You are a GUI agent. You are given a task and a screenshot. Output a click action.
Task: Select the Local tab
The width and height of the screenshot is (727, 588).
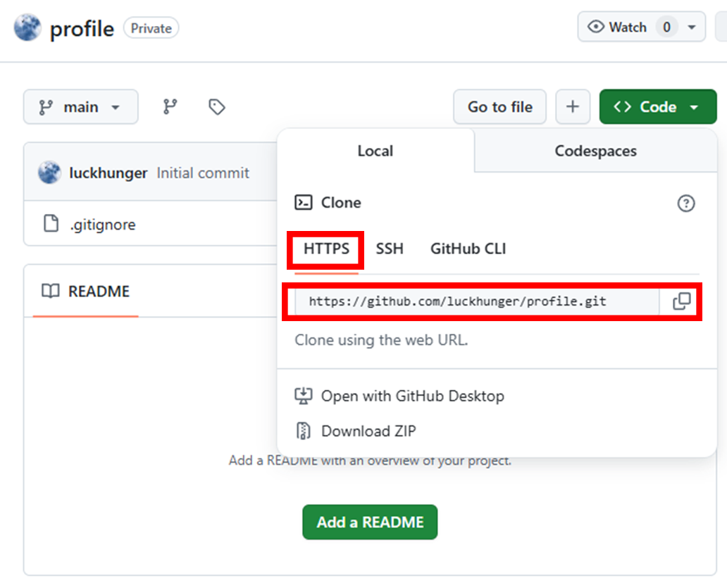375,151
